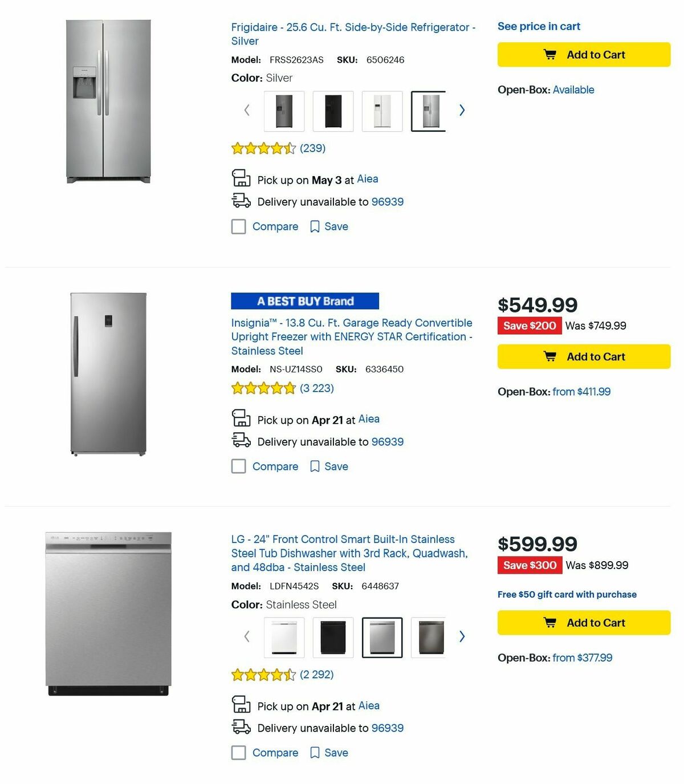Click the zip code 96939 link under the freezer
Screen dimensions: 684x784
click(388, 441)
